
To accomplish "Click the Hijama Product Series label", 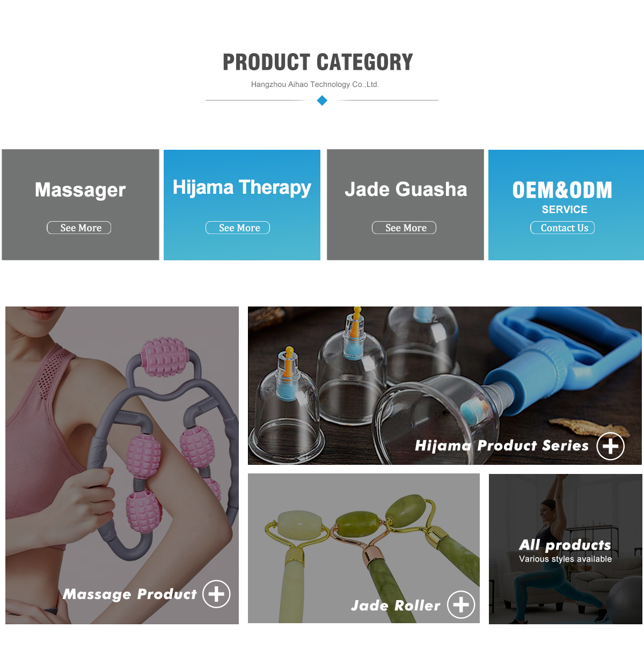I will [x=502, y=446].
